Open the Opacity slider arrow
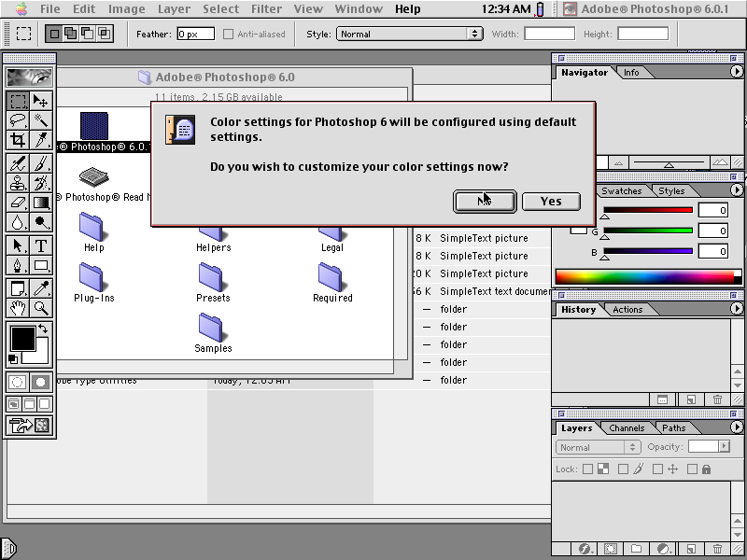This screenshot has width=747, height=560. pos(725,446)
